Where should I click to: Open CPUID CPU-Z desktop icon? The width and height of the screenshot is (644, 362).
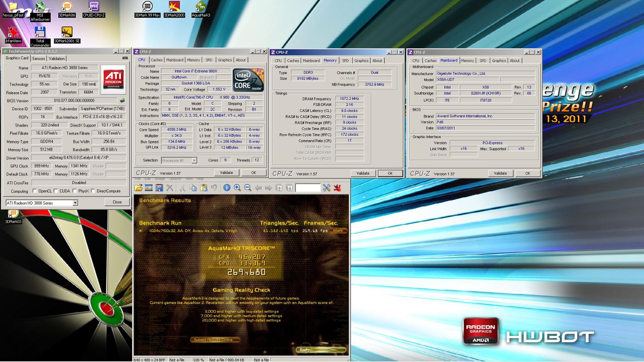coord(93,10)
